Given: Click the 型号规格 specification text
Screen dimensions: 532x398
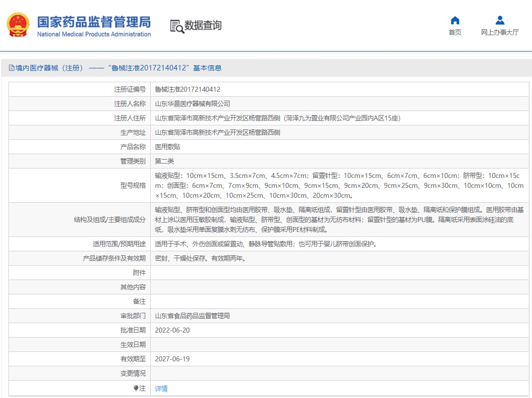Looking at the screenshot, I should (x=339, y=185).
